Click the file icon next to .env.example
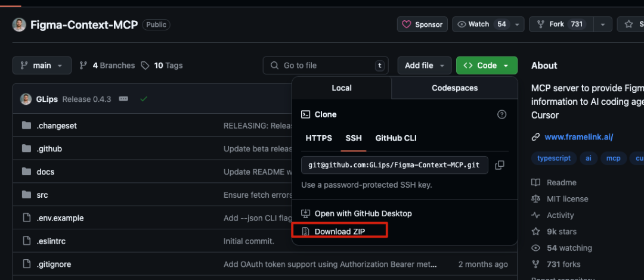 point(27,218)
